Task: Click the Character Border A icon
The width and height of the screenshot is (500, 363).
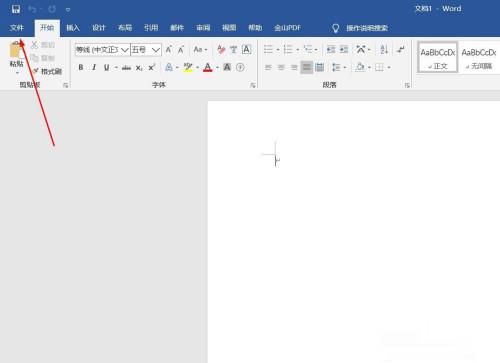Action: [246, 49]
